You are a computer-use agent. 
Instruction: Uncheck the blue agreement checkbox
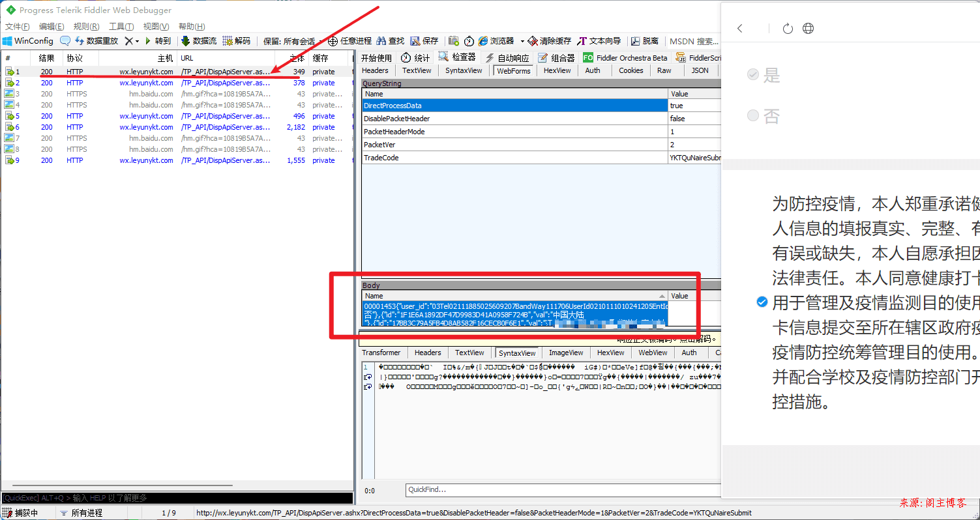point(762,302)
